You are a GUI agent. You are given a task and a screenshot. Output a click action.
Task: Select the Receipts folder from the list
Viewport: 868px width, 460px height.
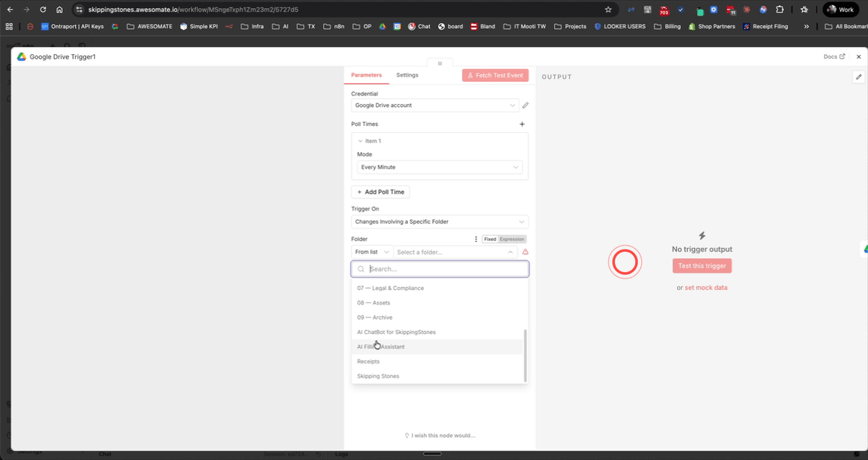coord(369,361)
